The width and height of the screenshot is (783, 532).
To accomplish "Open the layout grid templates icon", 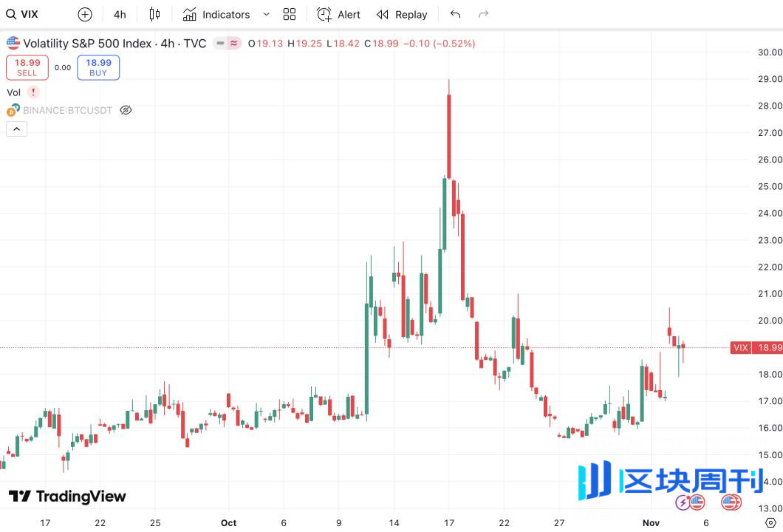I will click(x=290, y=14).
